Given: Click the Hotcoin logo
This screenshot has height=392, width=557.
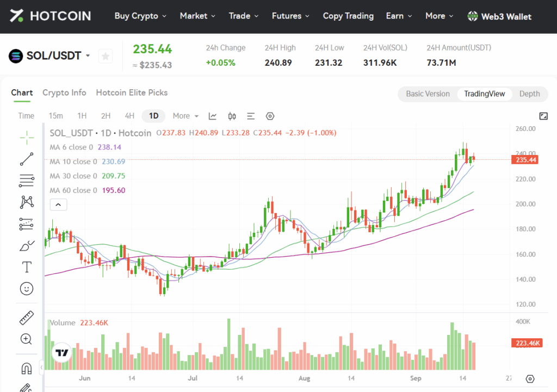Looking at the screenshot, I should point(50,16).
